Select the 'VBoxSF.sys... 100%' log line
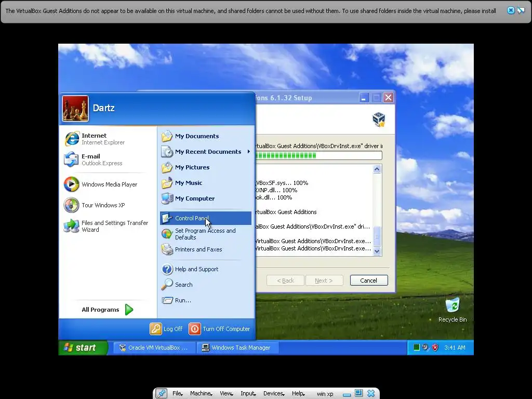 click(x=282, y=183)
